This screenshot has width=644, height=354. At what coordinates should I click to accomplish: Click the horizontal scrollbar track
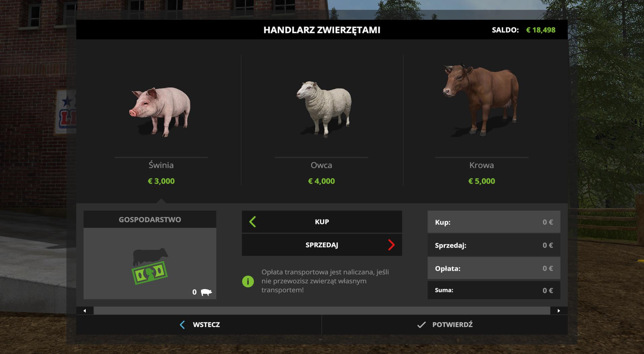tap(322, 311)
